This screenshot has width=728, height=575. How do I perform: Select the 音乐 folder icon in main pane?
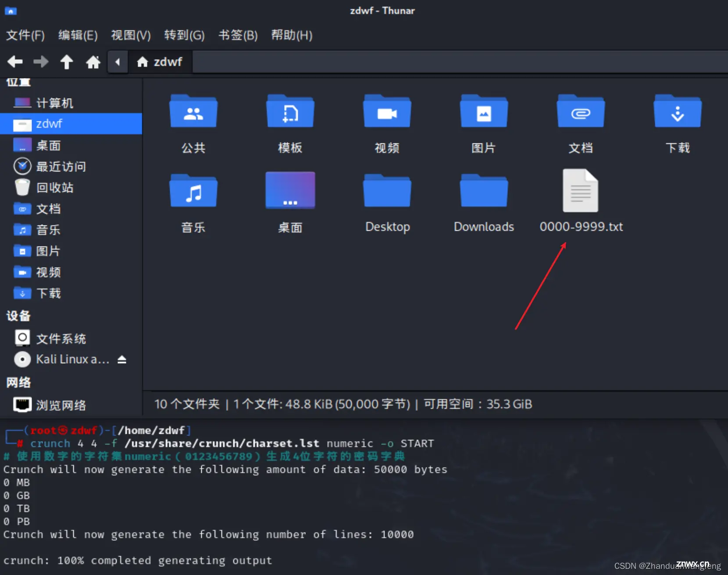point(193,191)
